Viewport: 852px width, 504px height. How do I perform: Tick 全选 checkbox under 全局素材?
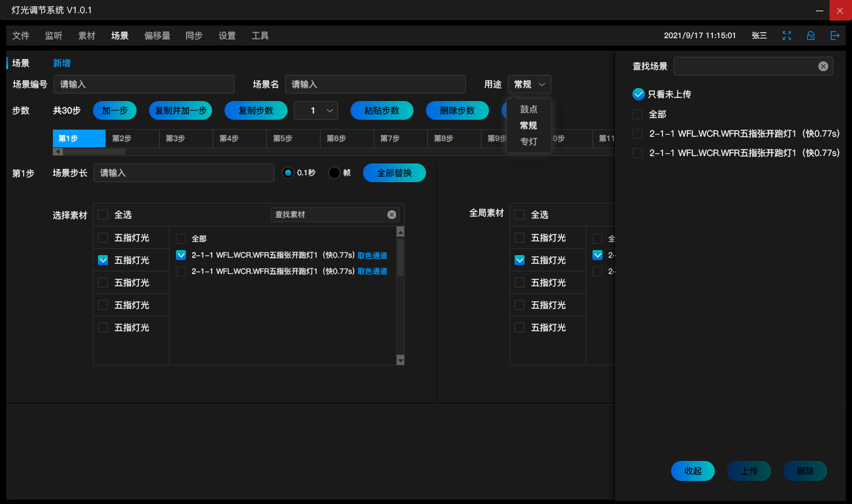pyautogui.click(x=520, y=215)
